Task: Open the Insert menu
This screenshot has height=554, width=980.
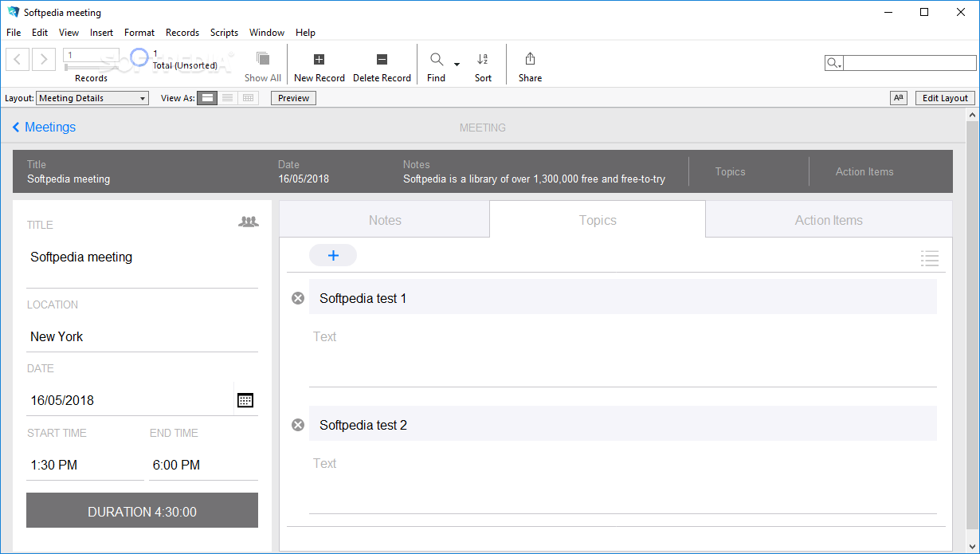Action: 101,33
